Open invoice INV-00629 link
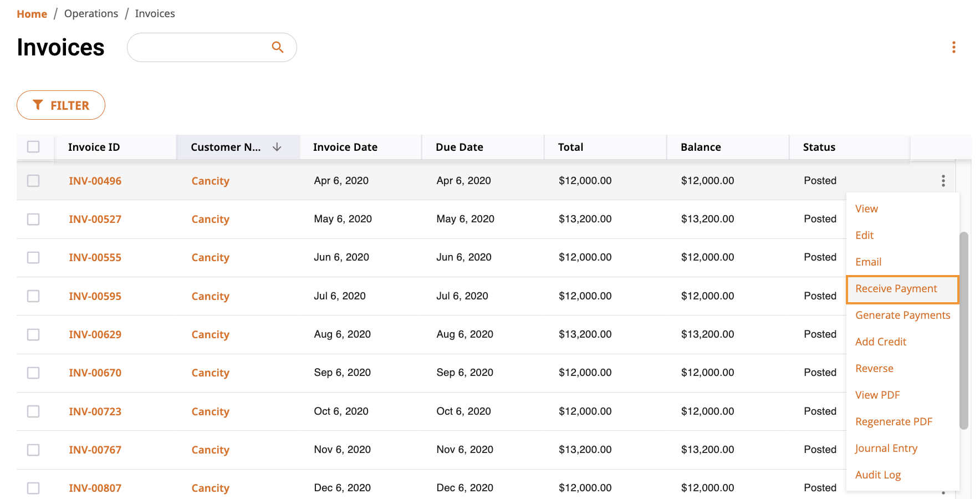 (x=95, y=334)
